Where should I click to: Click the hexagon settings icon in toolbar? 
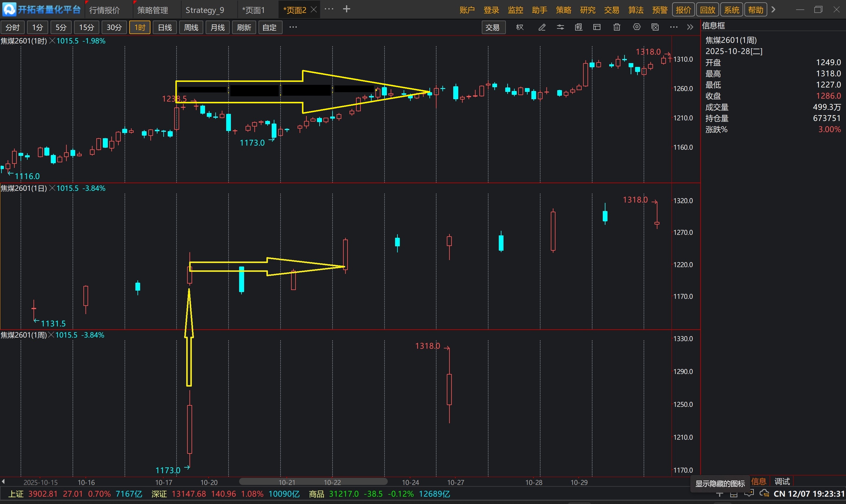click(637, 27)
